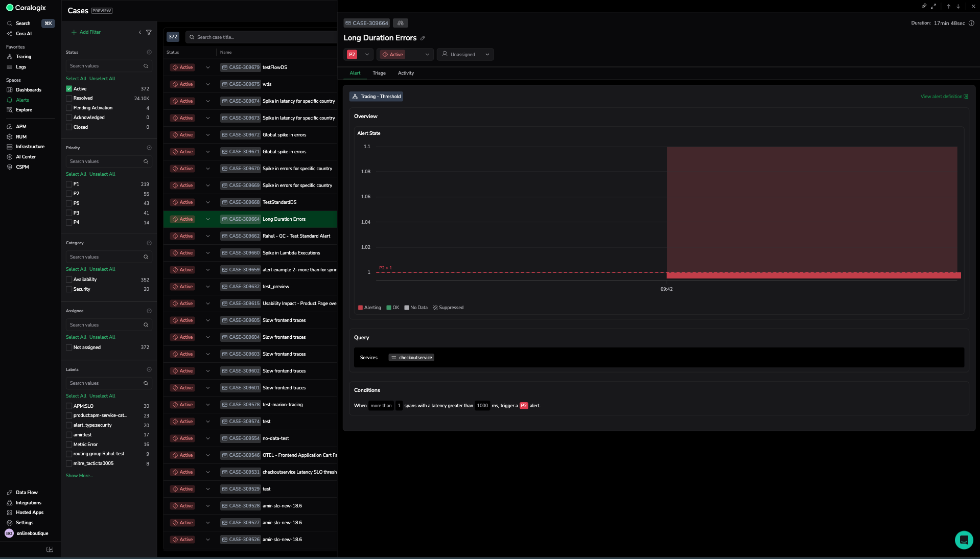Click the binoculars icon beside CASE-309664
The height and width of the screenshot is (559, 980).
[401, 23]
